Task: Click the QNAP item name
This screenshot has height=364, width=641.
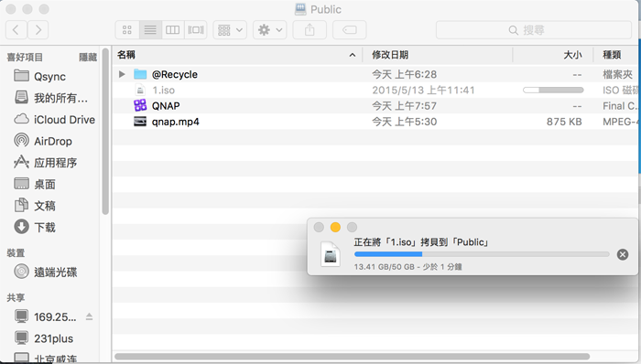Action: (x=166, y=106)
